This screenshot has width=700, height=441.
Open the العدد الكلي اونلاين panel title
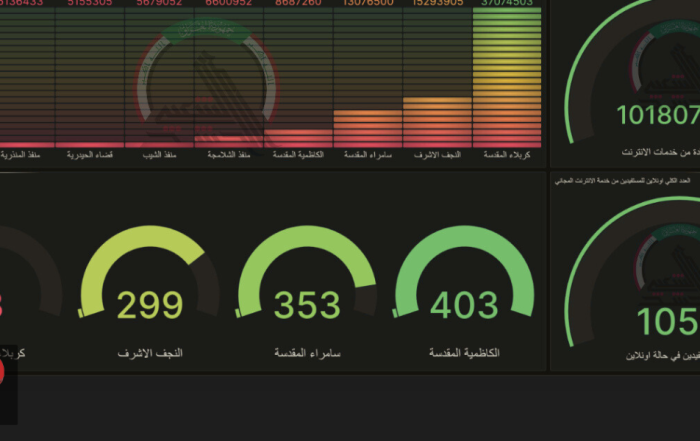(x=622, y=181)
